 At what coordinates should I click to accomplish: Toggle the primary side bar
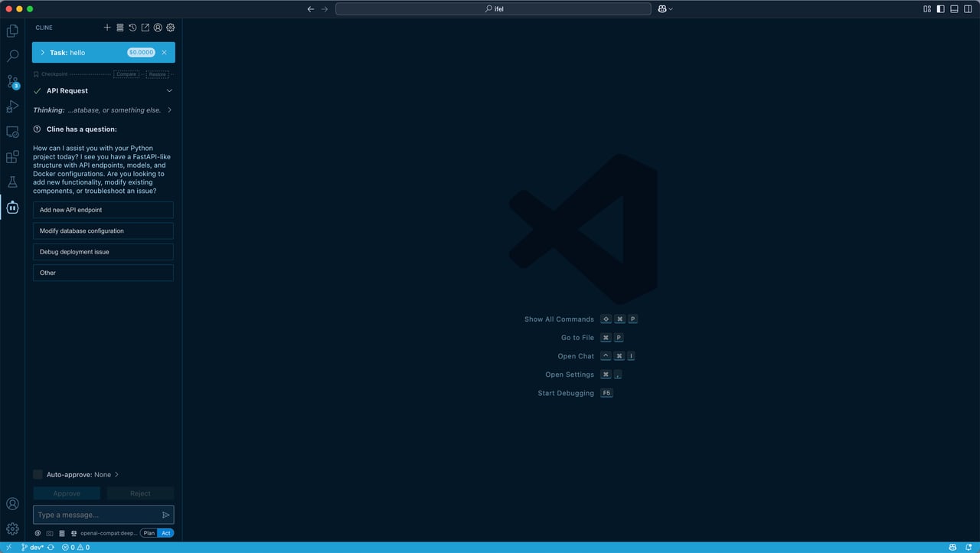click(x=941, y=9)
